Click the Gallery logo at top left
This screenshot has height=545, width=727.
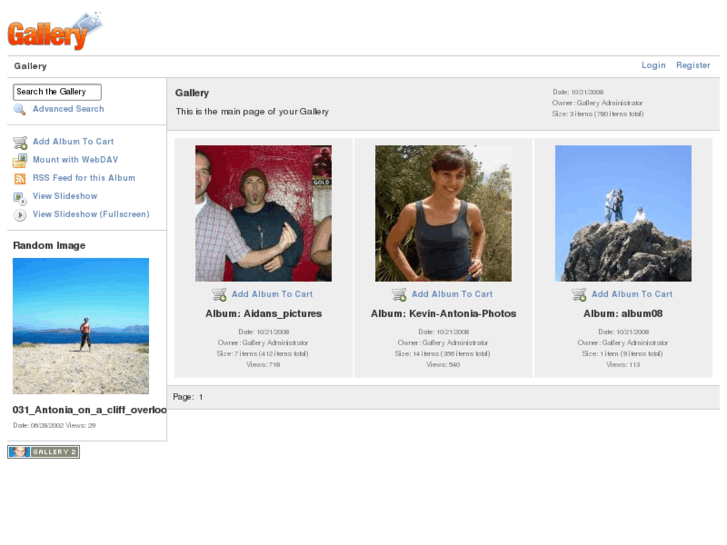[x=54, y=31]
